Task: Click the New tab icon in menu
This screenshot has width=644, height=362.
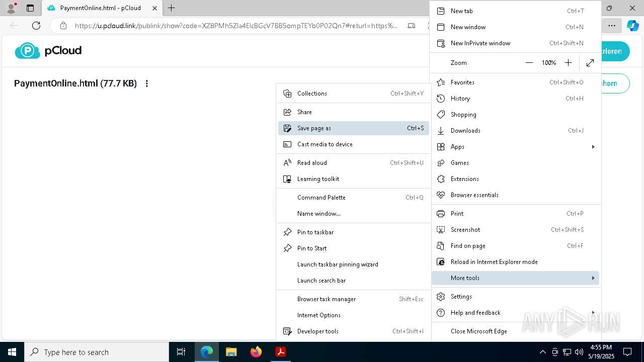Action: (441, 11)
